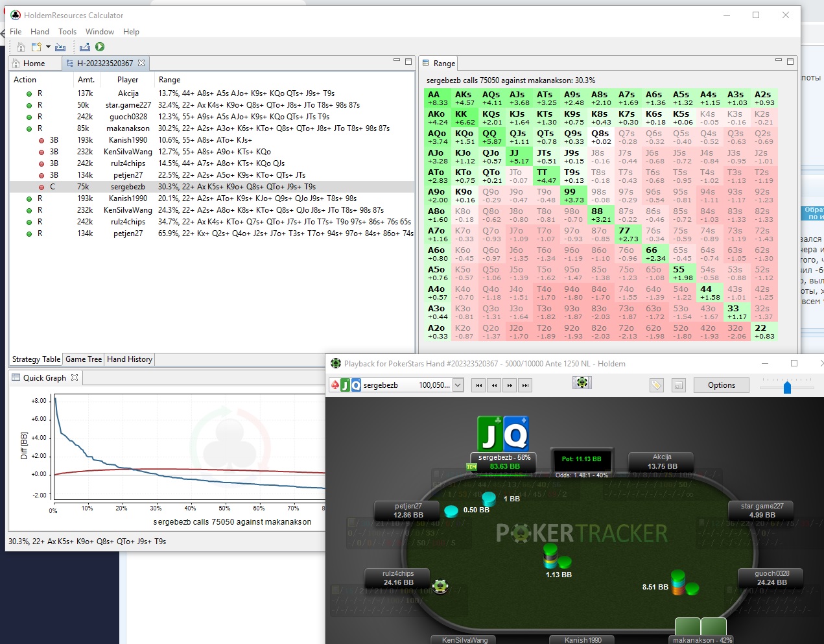824x644 pixels.
Task: Click the 22 cell in the range grid
Action: tap(764, 332)
